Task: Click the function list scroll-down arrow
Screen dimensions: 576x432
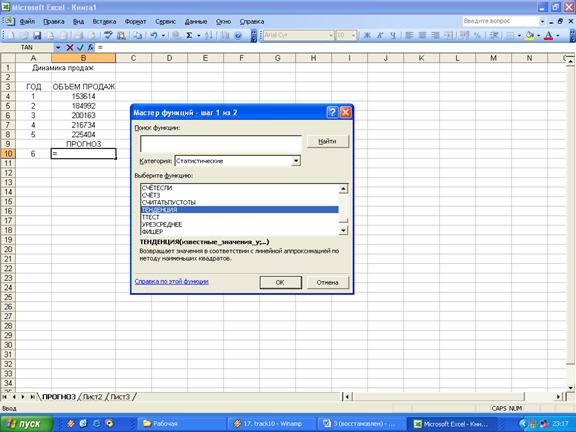Action: [343, 230]
